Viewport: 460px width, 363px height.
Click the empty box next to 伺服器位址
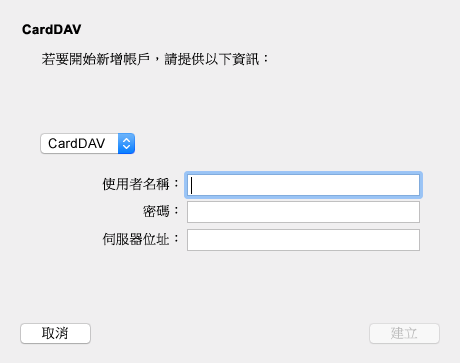(x=303, y=240)
